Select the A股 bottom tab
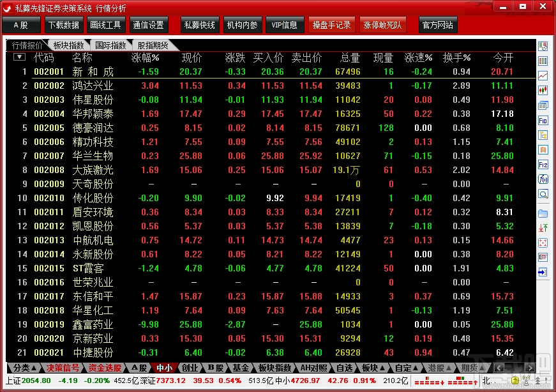 (x=139, y=368)
